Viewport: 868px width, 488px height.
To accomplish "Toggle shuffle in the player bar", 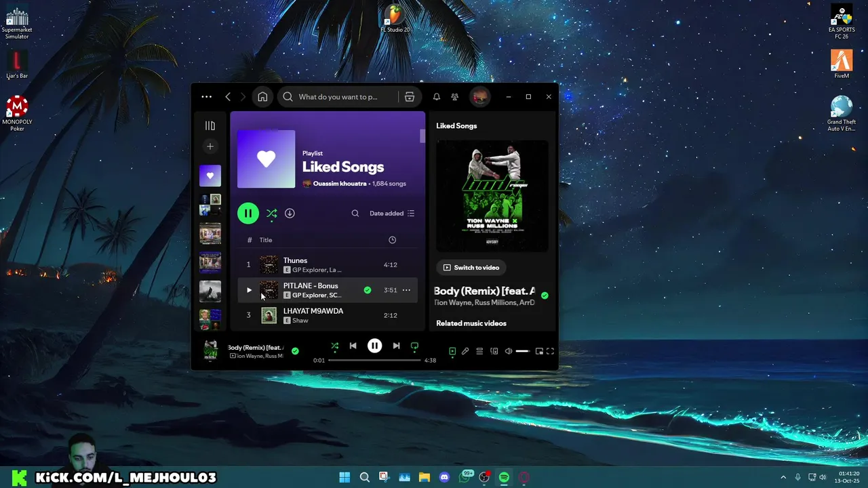I will [334, 346].
